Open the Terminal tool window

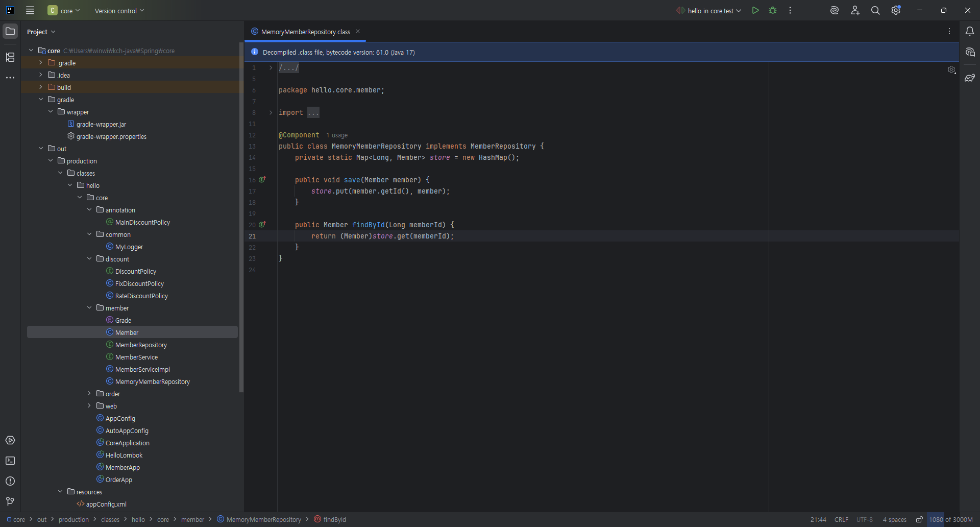[x=10, y=461]
